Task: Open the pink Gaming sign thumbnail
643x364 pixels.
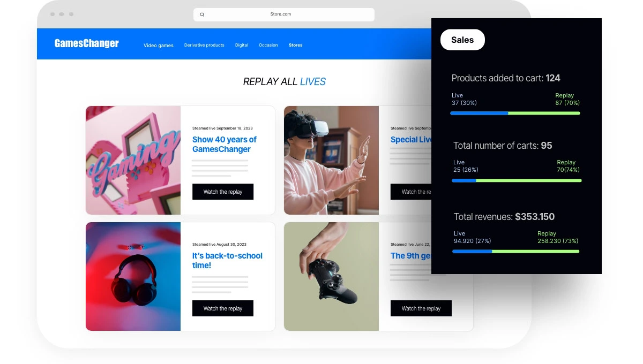Action: 133,160
